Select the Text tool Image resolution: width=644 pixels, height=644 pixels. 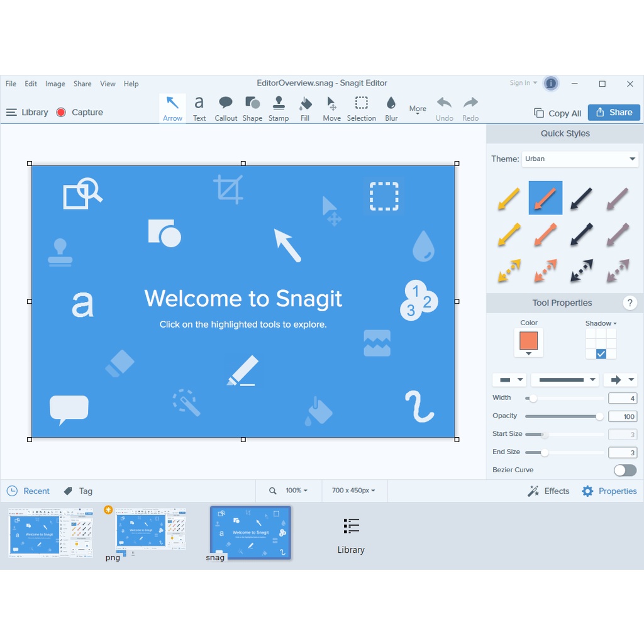click(x=199, y=108)
